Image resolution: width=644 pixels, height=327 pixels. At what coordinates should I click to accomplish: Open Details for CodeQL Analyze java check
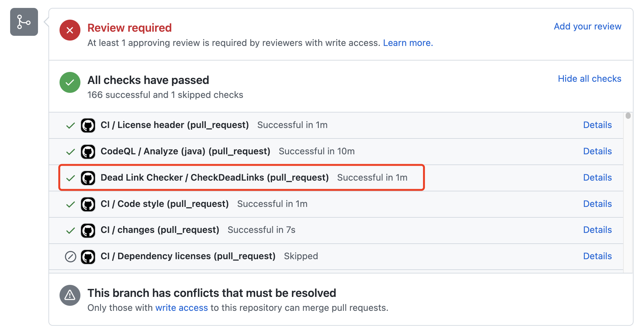pyautogui.click(x=597, y=151)
